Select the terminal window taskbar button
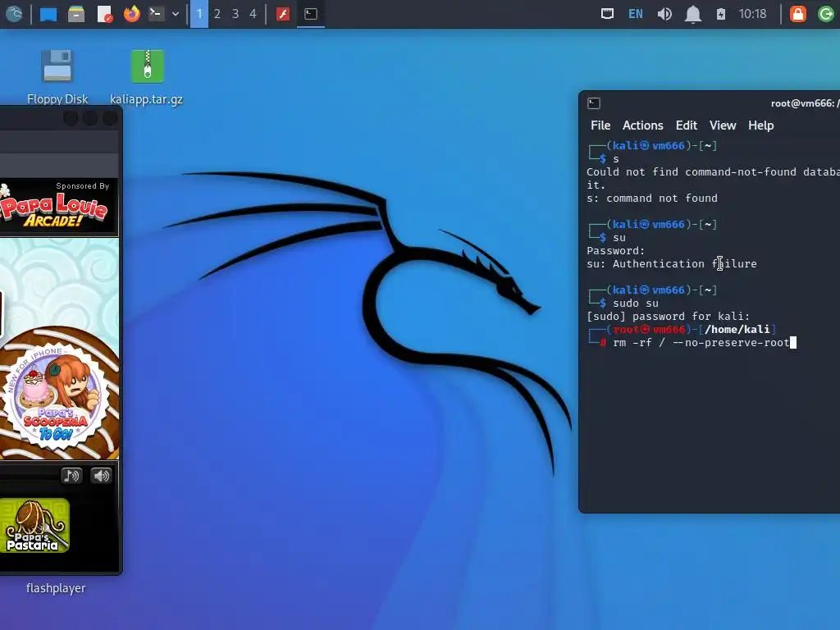Image resolution: width=840 pixels, height=630 pixels. click(311, 14)
